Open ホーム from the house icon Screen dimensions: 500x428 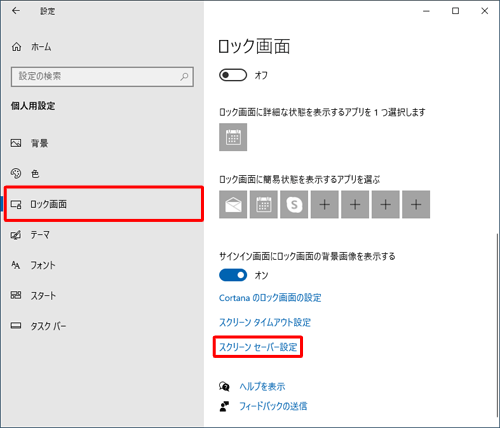16,47
